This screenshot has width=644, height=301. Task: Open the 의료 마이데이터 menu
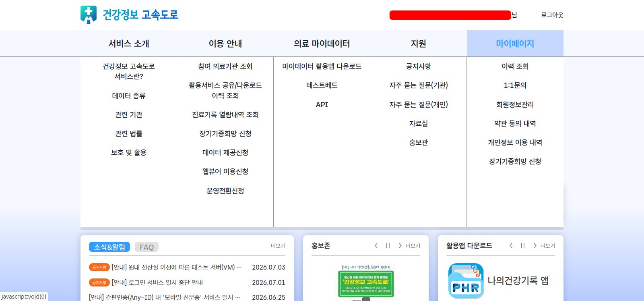pyautogui.click(x=322, y=44)
